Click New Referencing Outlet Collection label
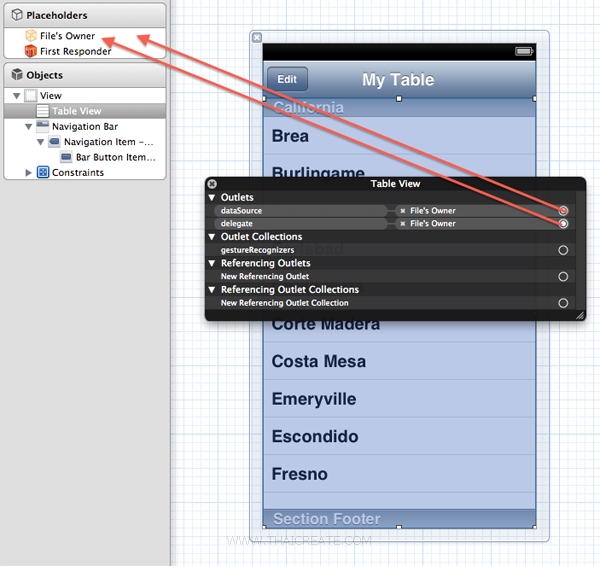This screenshot has width=600, height=566. pos(285,303)
